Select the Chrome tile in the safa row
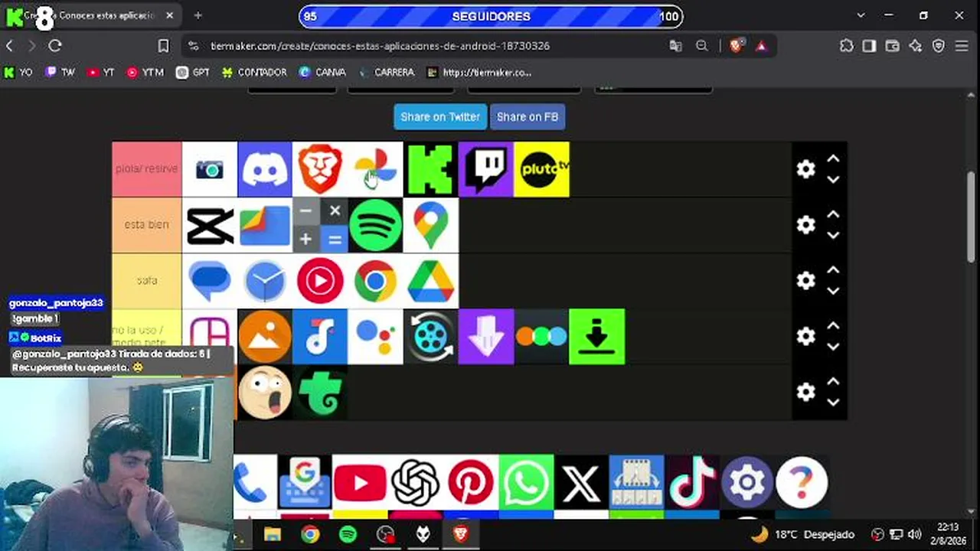 [375, 281]
